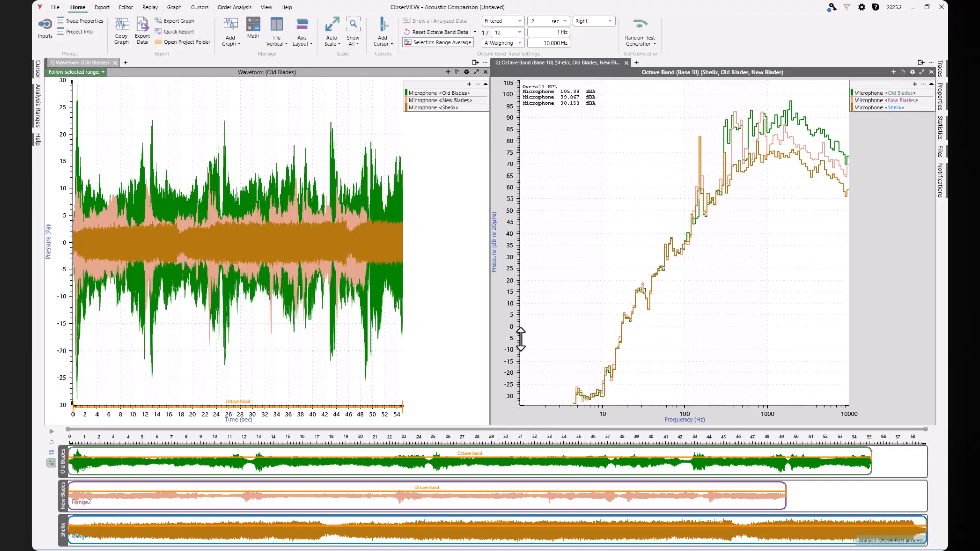
Task: Open Octave Band graph settings gear
Action: (x=912, y=72)
